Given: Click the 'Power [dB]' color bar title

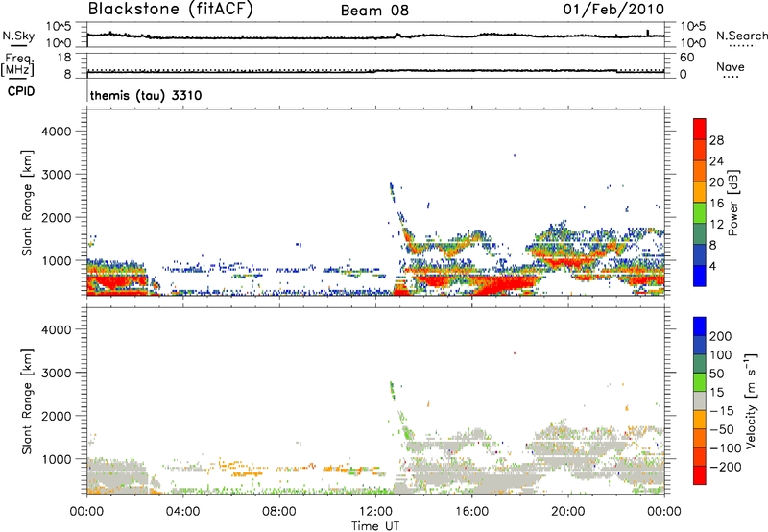Looking at the screenshot, I should pos(733,203).
